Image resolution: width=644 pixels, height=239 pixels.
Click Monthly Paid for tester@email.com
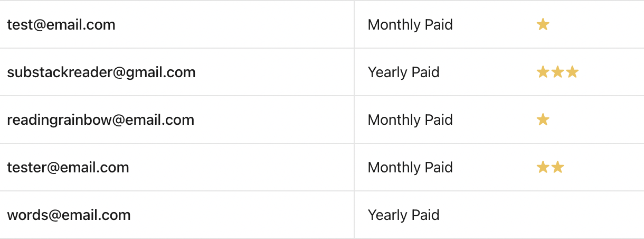pyautogui.click(x=410, y=167)
